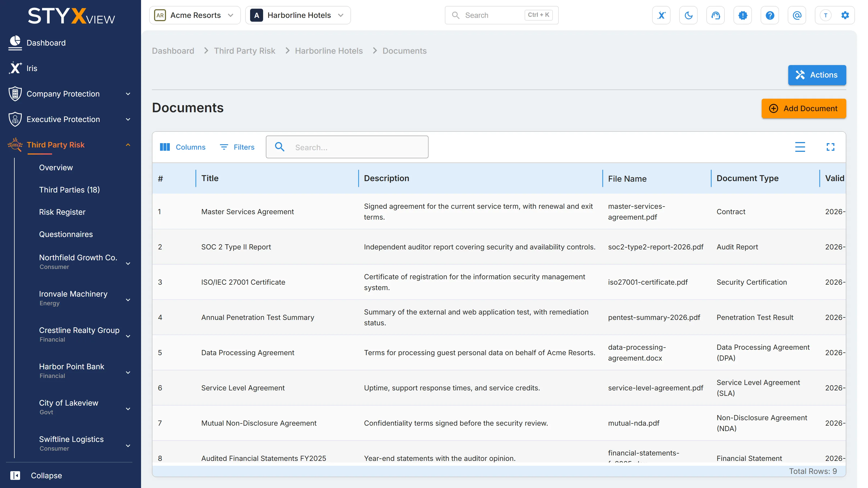Open Risk Register page

(x=62, y=212)
